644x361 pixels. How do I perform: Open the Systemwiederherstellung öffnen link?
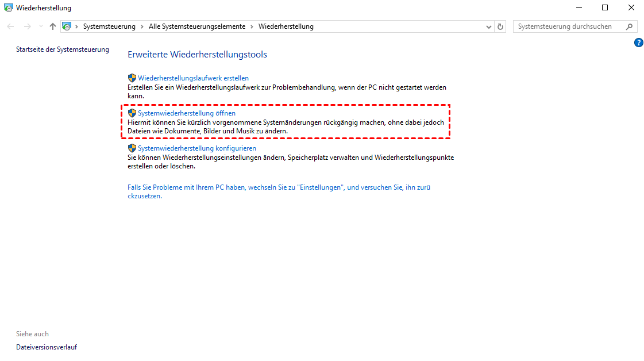(x=186, y=113)
